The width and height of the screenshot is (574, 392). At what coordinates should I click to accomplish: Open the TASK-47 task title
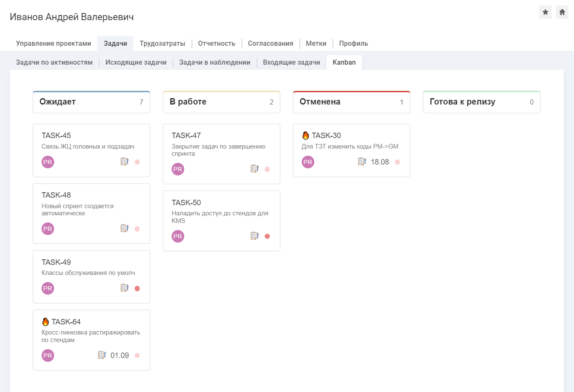186,136
